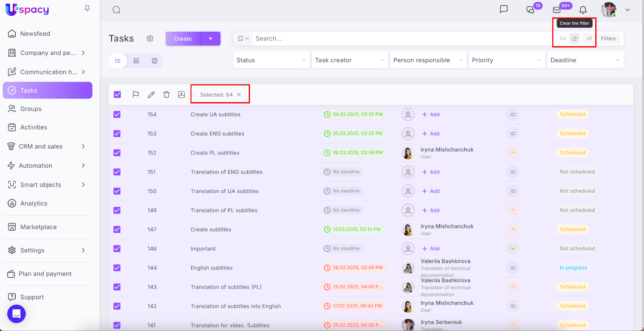
Task: Uncheck task 154 Create UA subtitles
Action: click(117, 114)
